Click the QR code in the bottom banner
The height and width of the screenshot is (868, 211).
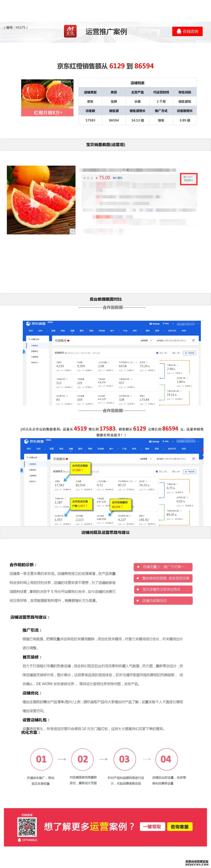(27, 826)
